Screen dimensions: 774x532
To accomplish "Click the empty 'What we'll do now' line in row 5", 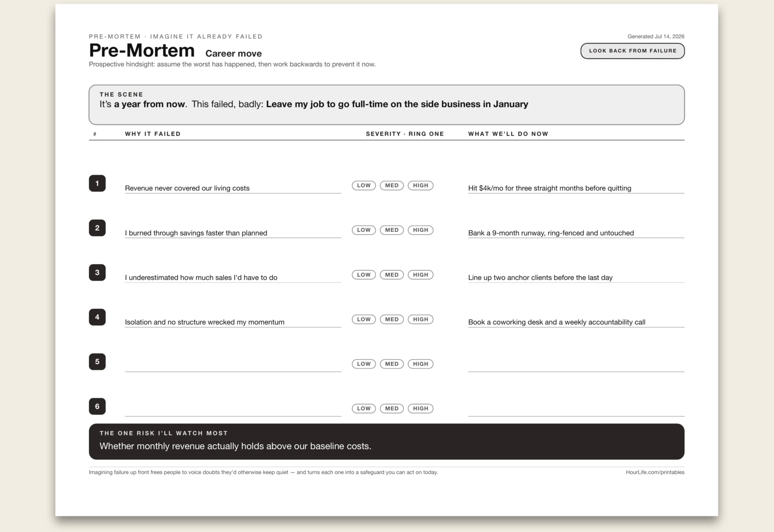I will coord(576,365).
